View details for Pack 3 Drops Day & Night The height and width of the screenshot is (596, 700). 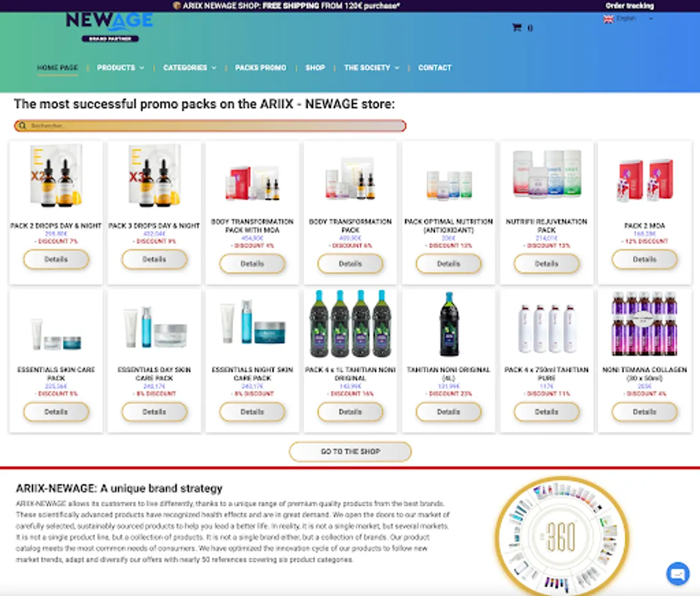[154, 260]
